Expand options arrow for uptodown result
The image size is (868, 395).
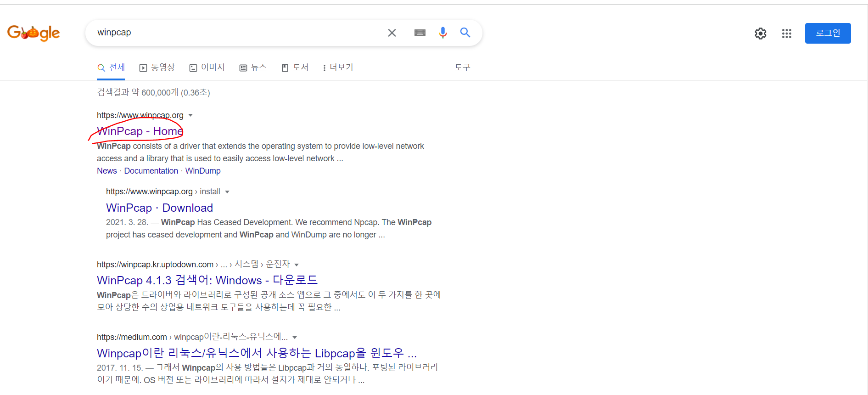click(x=297, y=265)
